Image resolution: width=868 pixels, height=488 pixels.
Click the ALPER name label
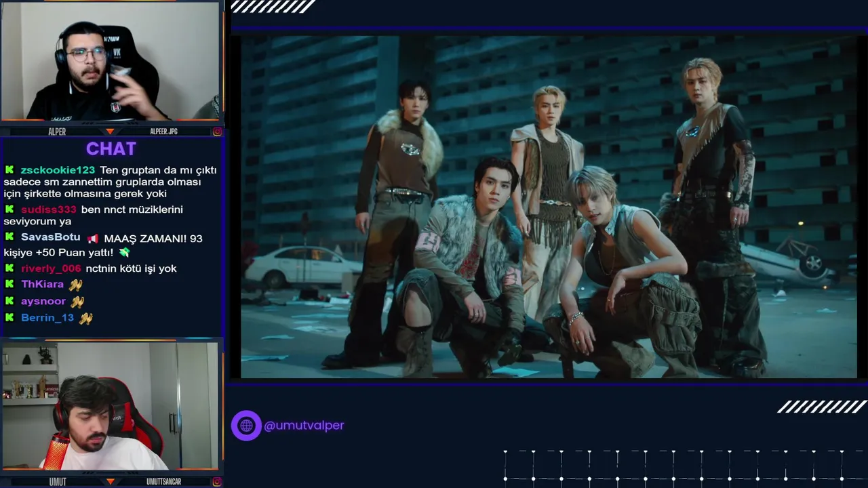tap(57, 131)
